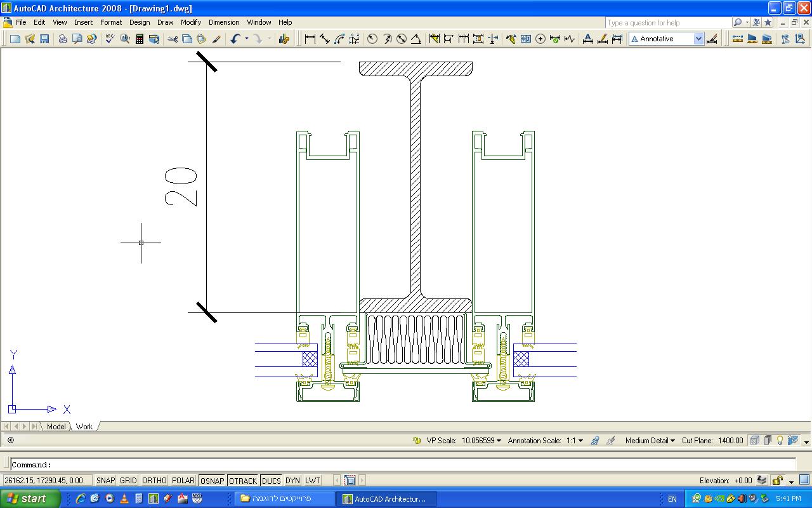Toggle ORTHO mode on the status bar
The image size is (812, 508).
point(154,481)
